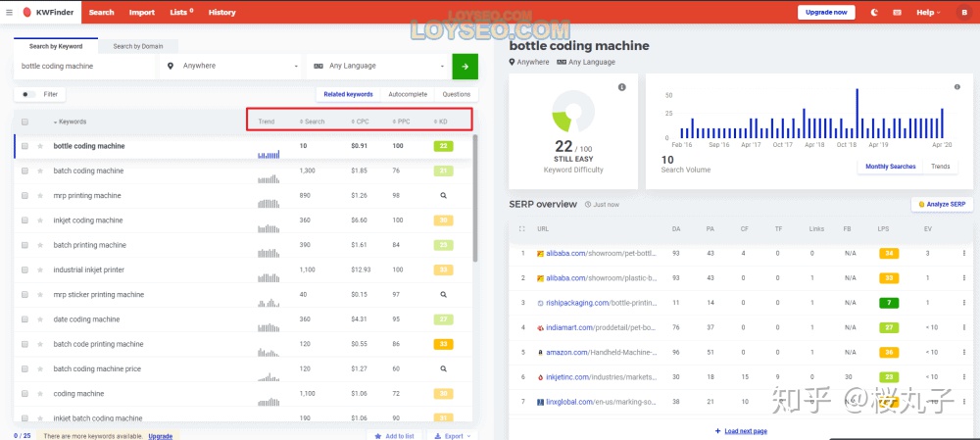Screen dimensions: 980x440
Task: Open three-dot menu for first alibaba.com row
Action: (963, 253)
